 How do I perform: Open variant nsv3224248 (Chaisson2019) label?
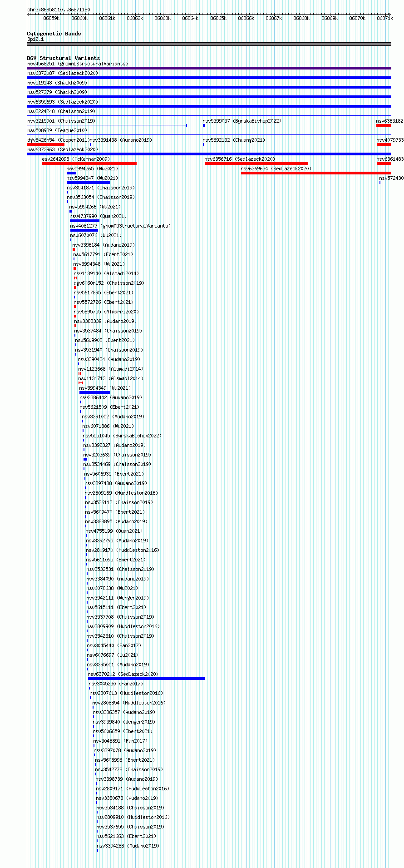(61, 111)
